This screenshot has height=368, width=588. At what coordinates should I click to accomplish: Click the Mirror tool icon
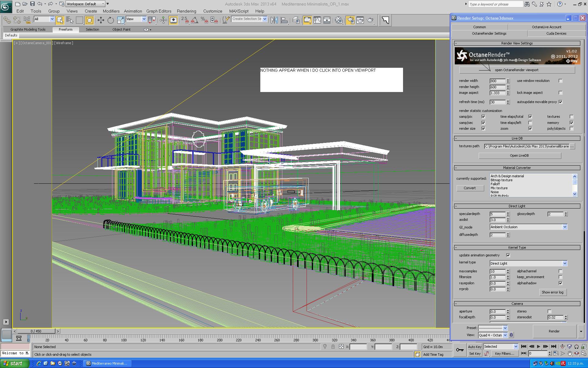[x=274, y=20]
